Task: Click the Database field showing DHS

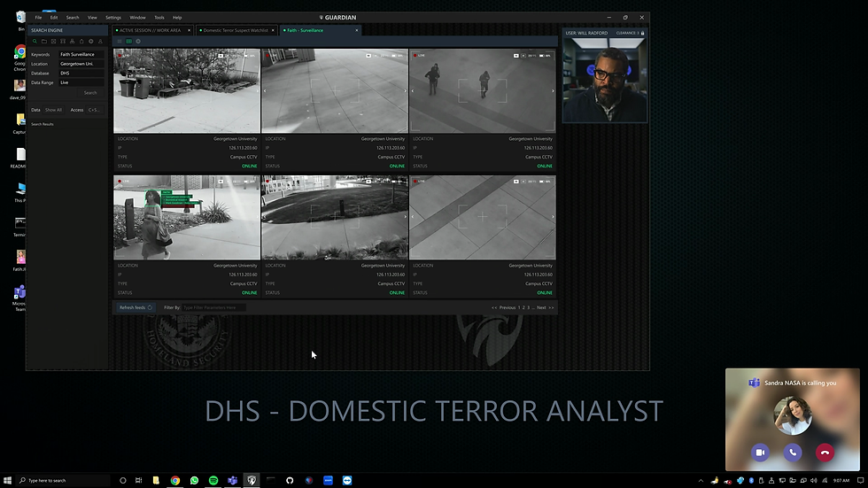Action: tap(81, 73)
